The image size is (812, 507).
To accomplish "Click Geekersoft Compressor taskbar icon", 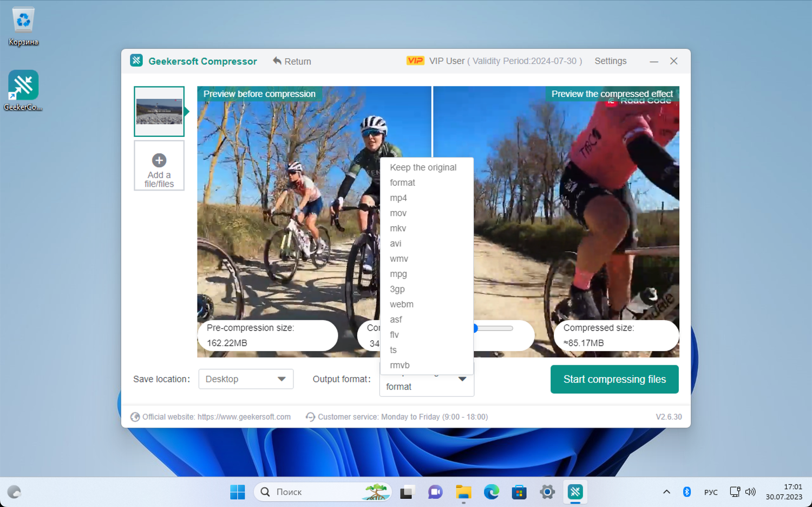I will pos(575,492).
